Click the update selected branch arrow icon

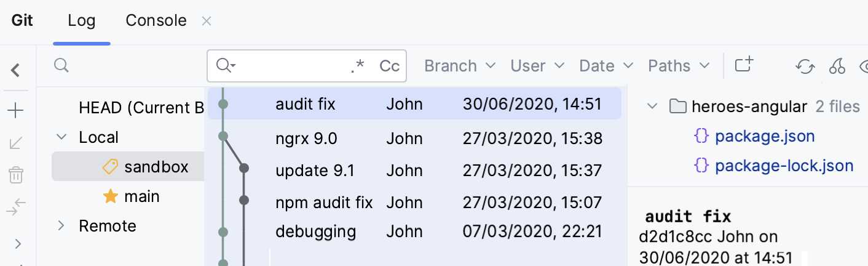point(16,143)
